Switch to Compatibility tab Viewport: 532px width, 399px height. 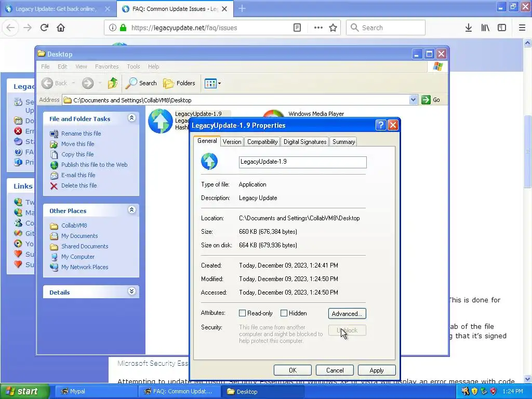pos(262,142)
